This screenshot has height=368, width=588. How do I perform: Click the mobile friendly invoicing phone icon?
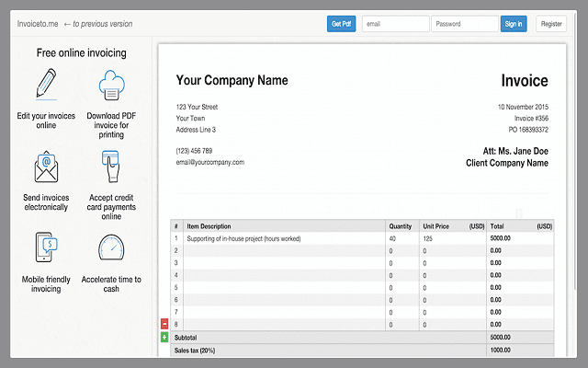(43, 249)
